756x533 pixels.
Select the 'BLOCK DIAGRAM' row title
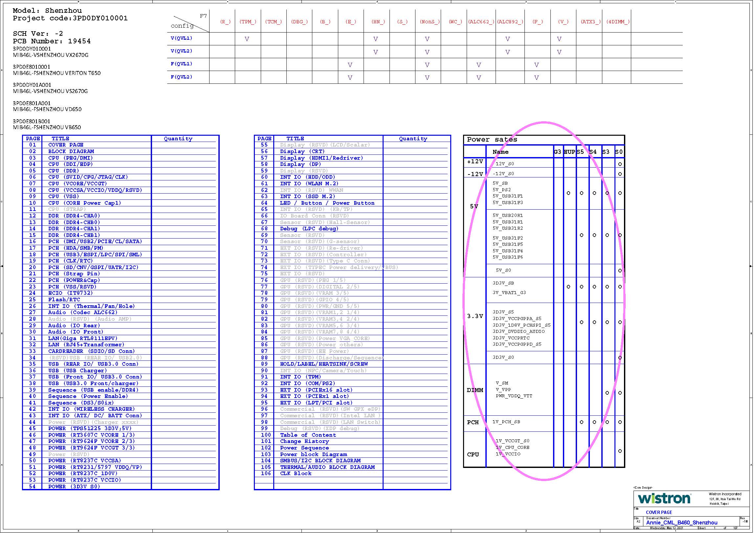coord(71,152)
